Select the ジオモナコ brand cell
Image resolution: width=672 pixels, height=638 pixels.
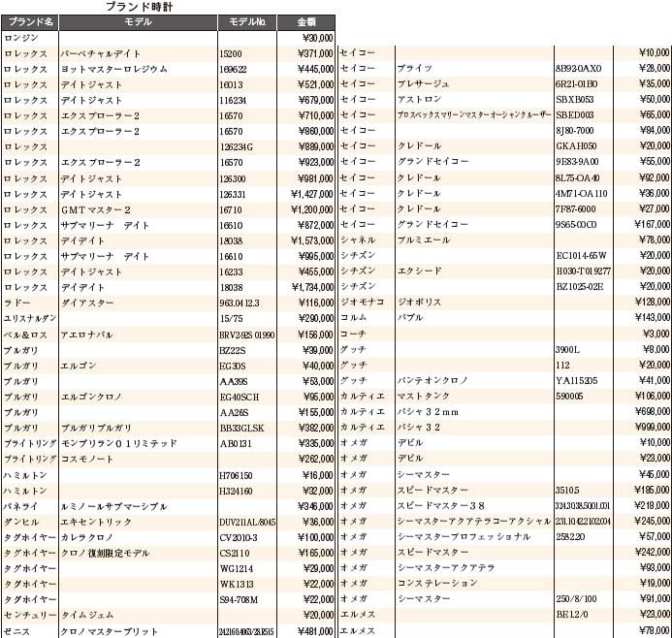tap(362, 303)
